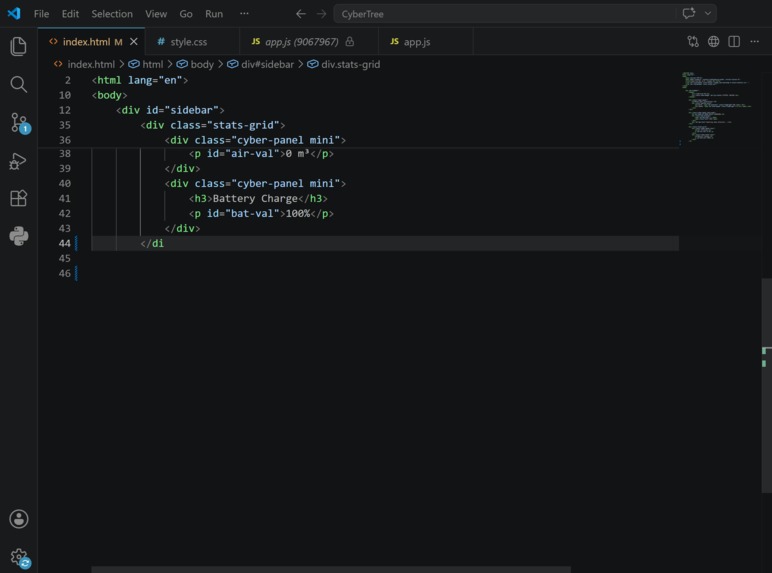
Task: Show more menus via title bar ellipsis
Action: (x=244, y=14)
